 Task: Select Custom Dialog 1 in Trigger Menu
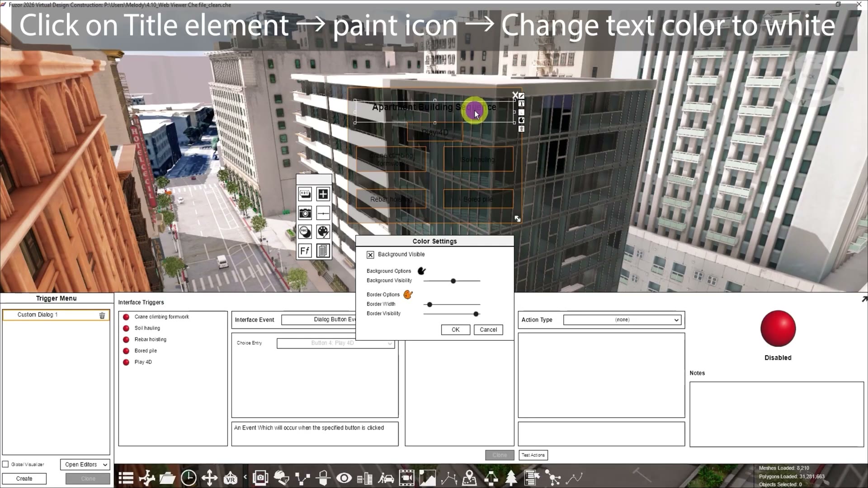(x=56, y=315)
